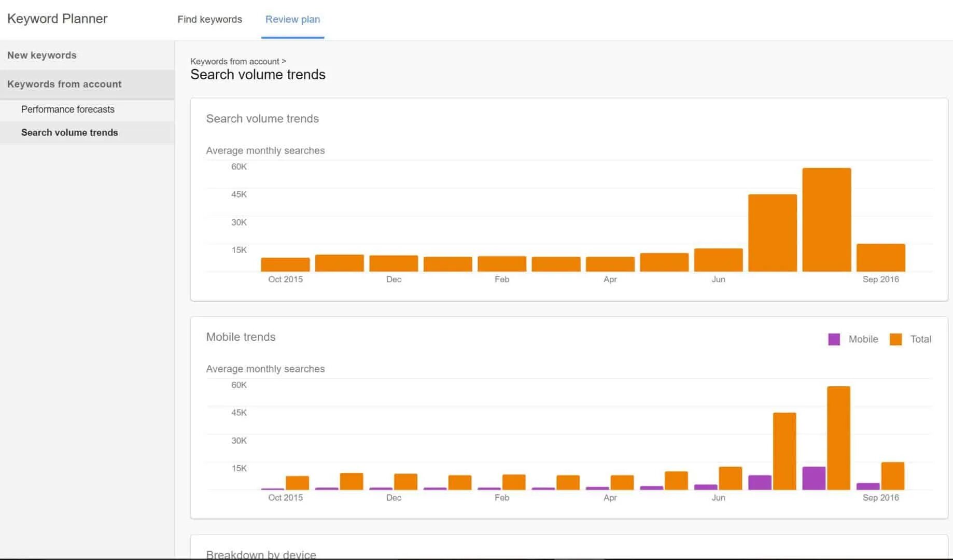The image size is (953, 560).
Task: Click the Search volume trends page heading
Action: click(x=258, y=75)
